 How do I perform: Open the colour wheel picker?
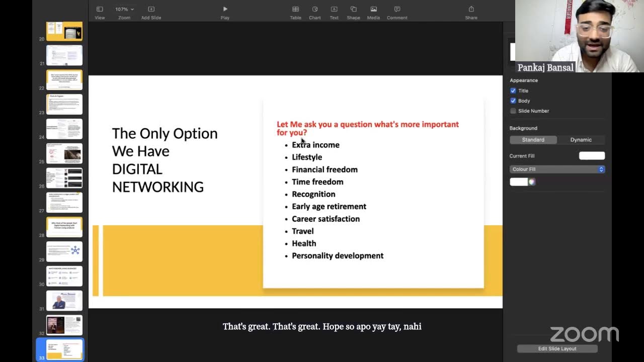532,182
